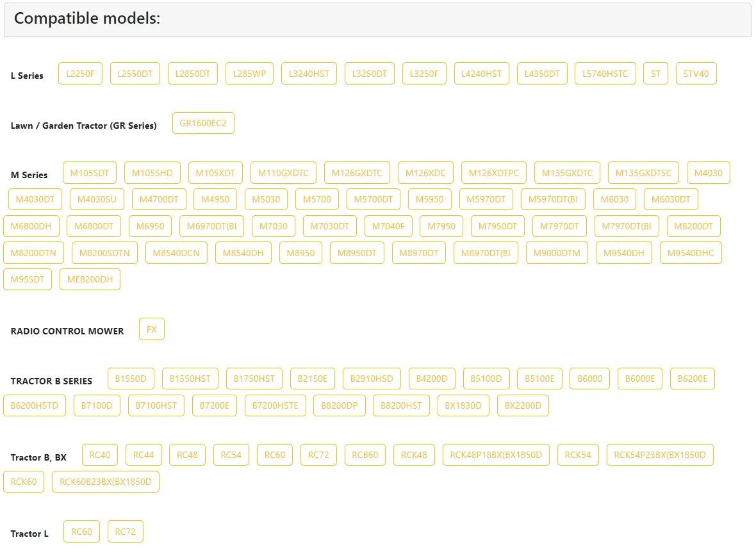The image size is (756, 556).
Task: Select the BX1830D model tag
Action: point(463,405)
